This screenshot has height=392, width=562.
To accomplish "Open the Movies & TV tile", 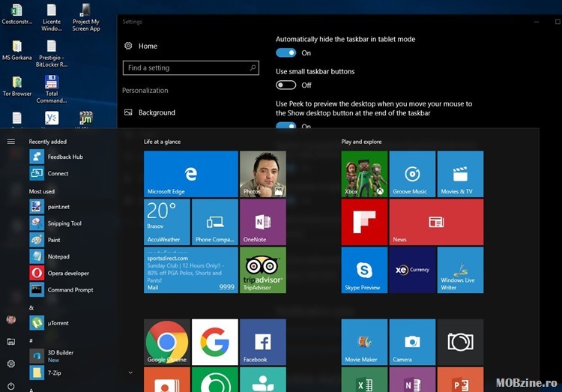I will (x=460, y=174).
